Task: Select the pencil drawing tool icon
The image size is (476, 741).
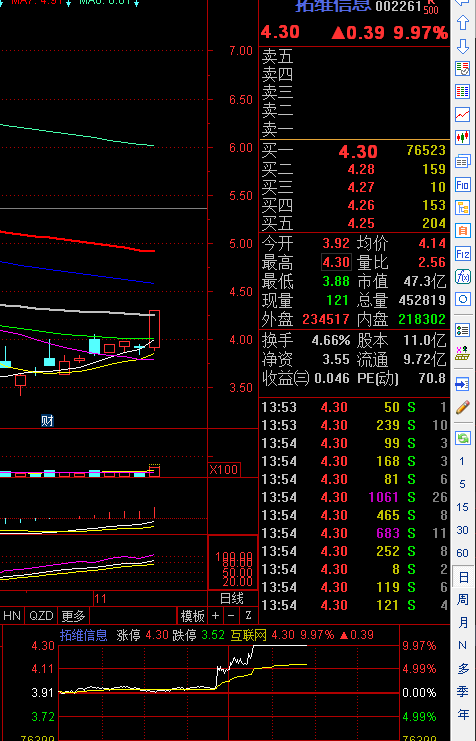Action: (463, 407)
